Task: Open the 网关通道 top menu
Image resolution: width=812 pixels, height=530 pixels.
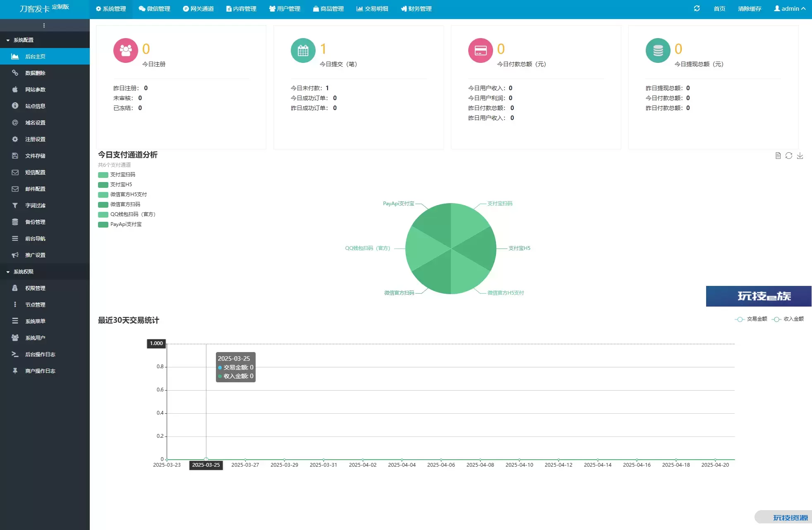Action: coord(198,9)
